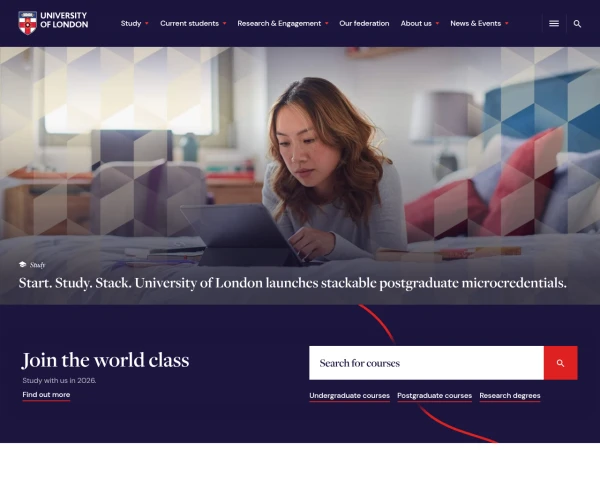The width and height of the screenshot is (600, 480).
Task: Expand the Study dropdown arrow
Action: click(x=147, y=24)
